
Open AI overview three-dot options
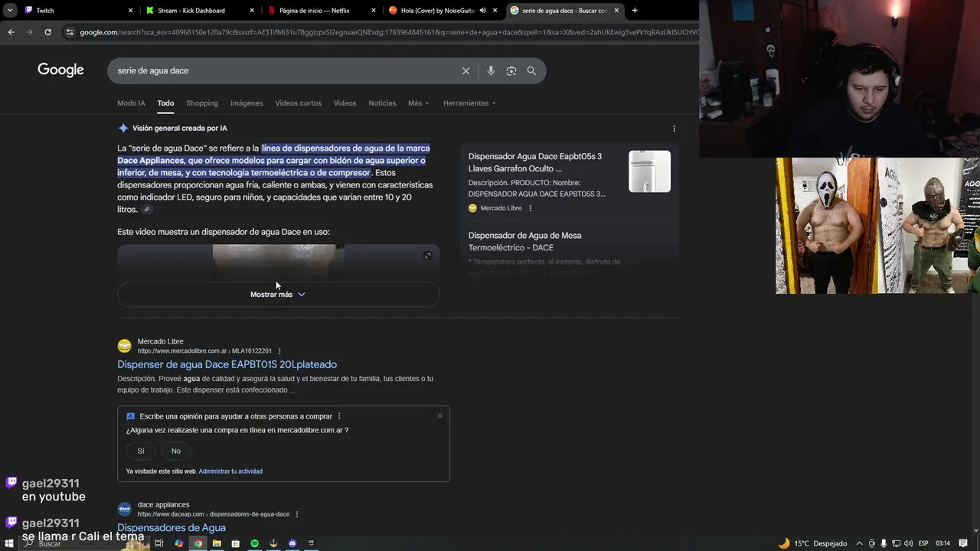pyautogui.click(x=674, y=129)
